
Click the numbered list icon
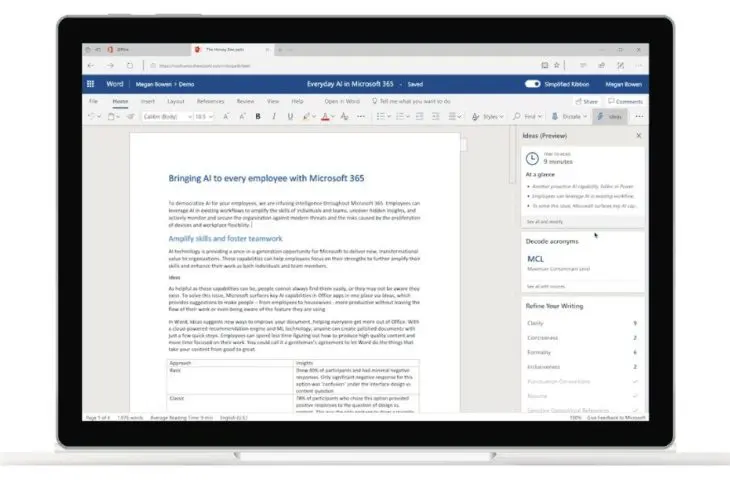click(399, 116)
